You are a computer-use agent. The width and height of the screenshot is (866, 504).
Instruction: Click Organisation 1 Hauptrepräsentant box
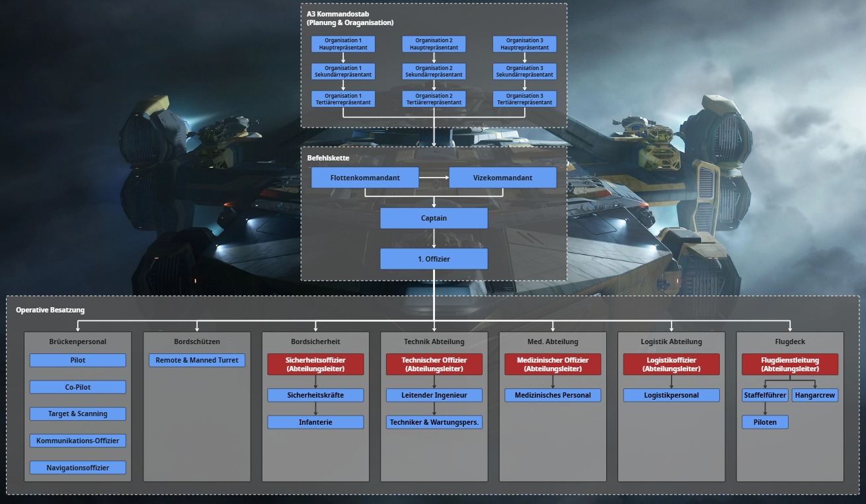pos(343,44)
